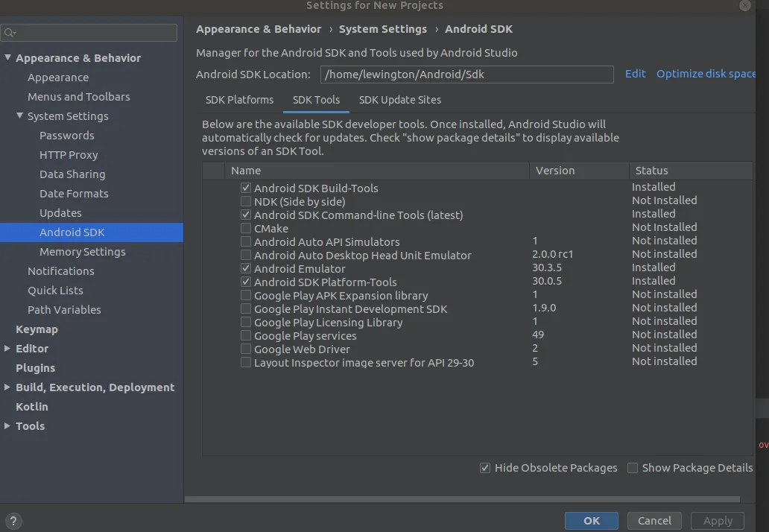Select Updates in the sidebar

point(60,213)
